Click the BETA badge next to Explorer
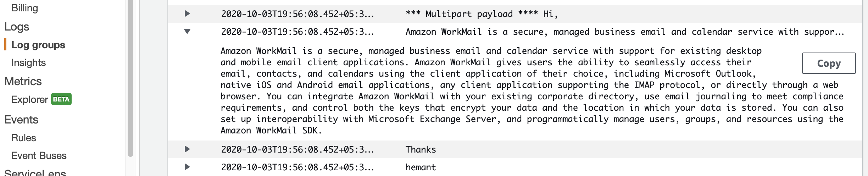This screenshot has height=176, width=868. point(61,99)
